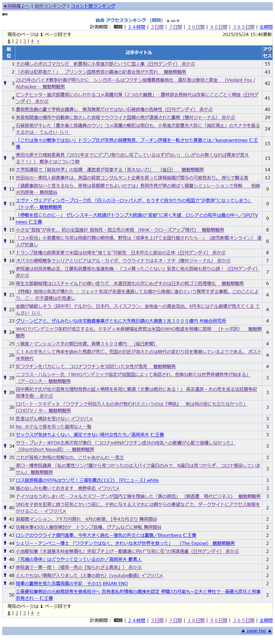Click the top » next-pages link

tap(38, 41)
